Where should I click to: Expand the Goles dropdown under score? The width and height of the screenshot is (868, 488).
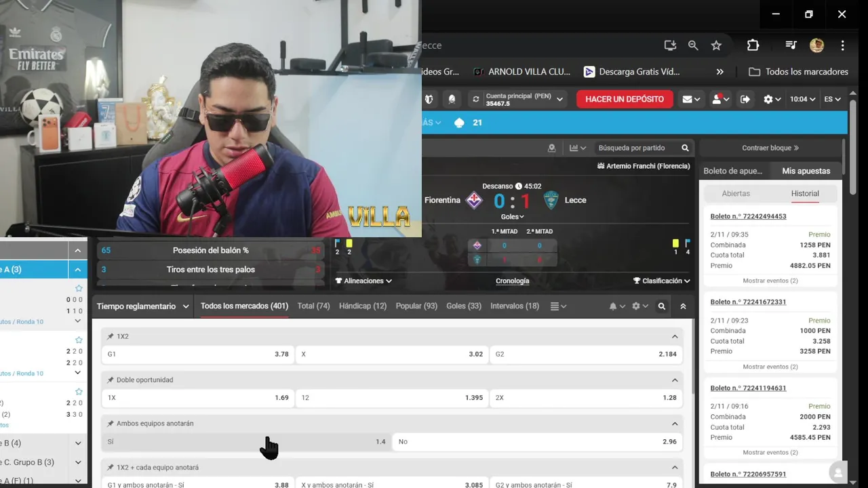[512, 217]
